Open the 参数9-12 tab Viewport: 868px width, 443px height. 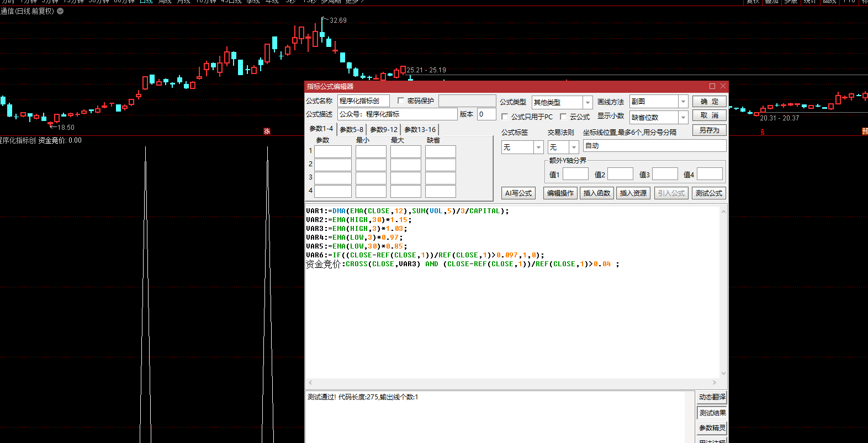tap(384, 130)
